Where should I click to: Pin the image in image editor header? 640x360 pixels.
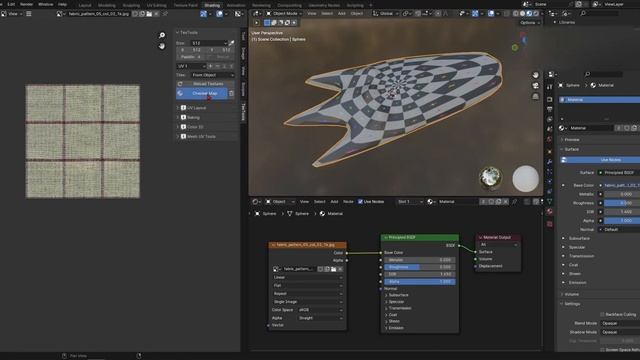coord(165,14)
